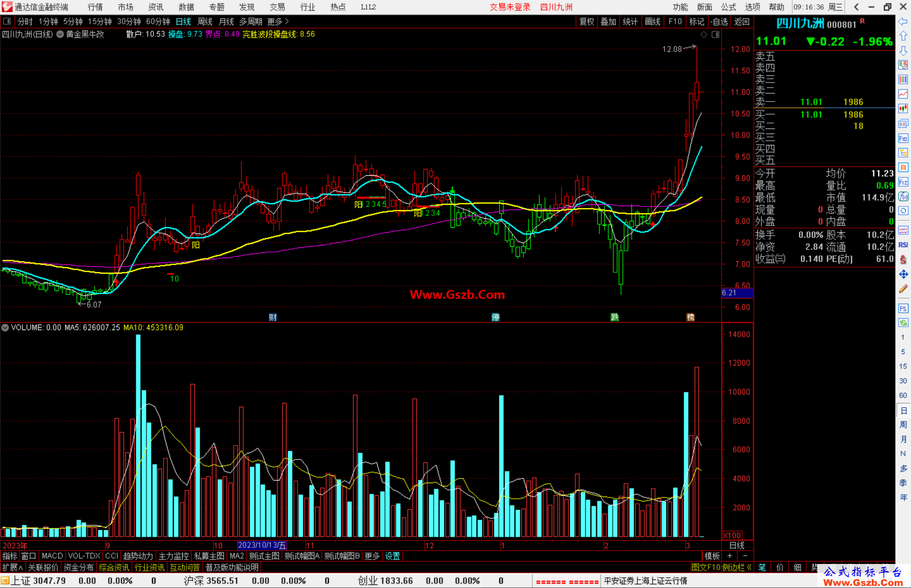Open the intraday line chart icon in sidebar
The height and width of the screenshot is (588, 911).
click(903, 94)
